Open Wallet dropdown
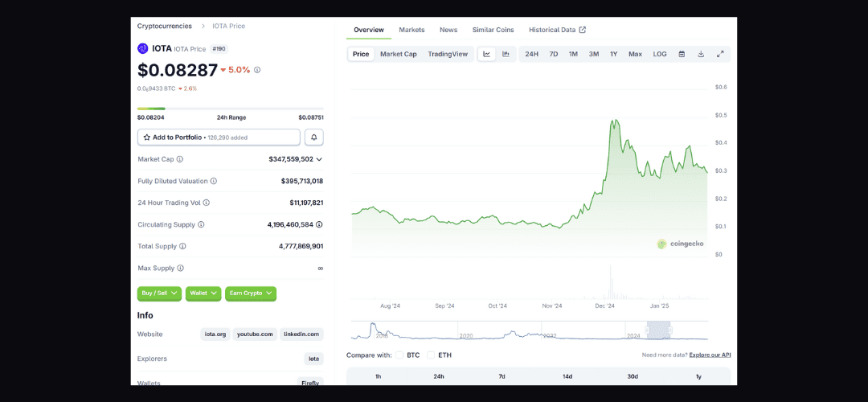This screenshot has width=868, height=402. 203,293
